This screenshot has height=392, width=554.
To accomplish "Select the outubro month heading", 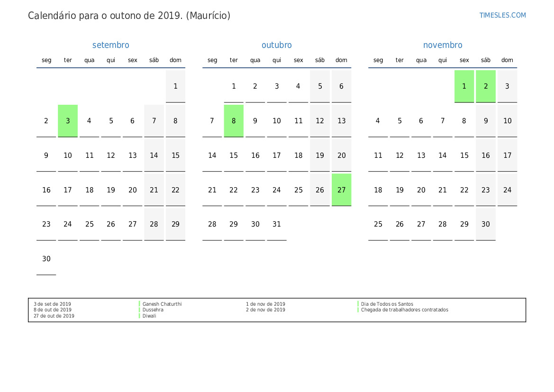I will [x=277, y=45].
